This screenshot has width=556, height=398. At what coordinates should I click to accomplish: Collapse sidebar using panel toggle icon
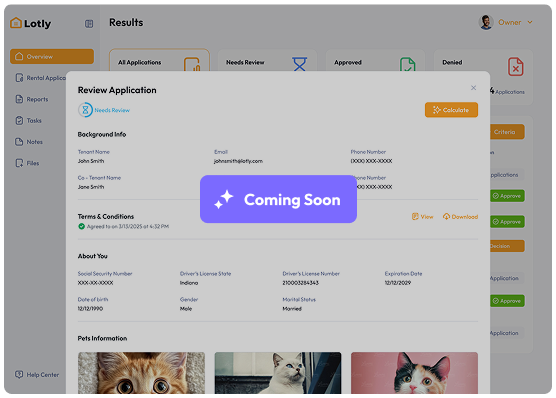[x=89, y=24]
